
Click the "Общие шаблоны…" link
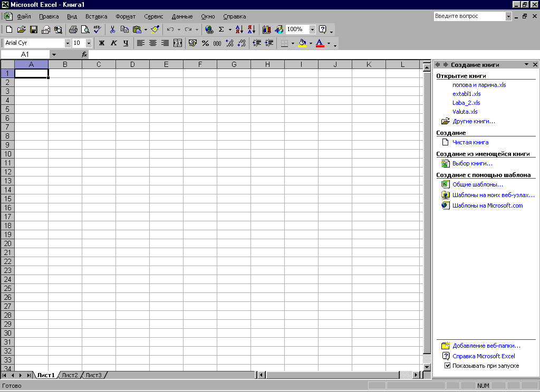(478, 184)
